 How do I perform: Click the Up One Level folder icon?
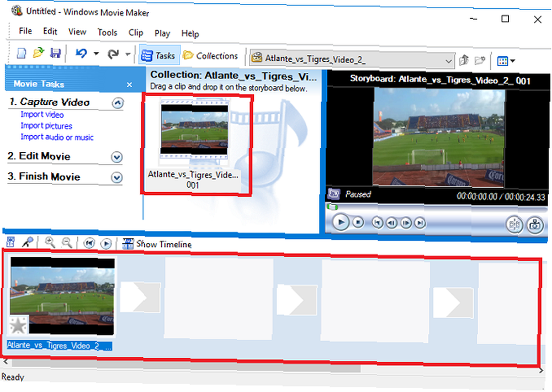coord(464,61)
